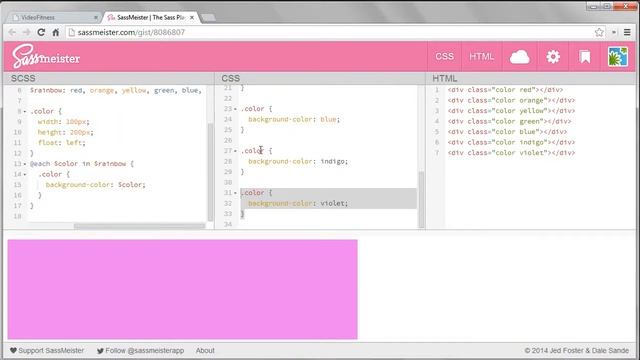Click the div 'color indigo' HTML line
Image resolution: width=640 pixels, height=360 pixels.
point(511,142)
